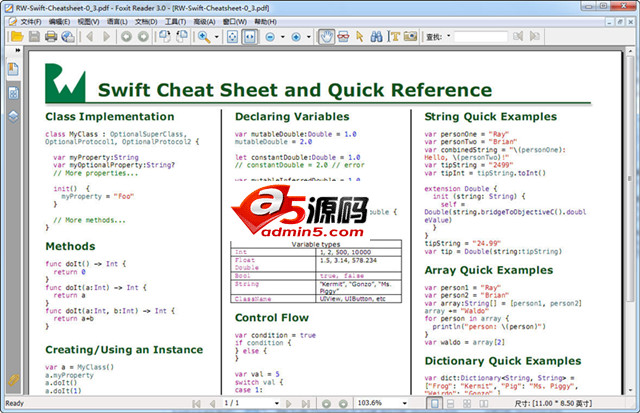This screenshot has width=640, height=413.
Task: Click the vertical scrollbar thumb on the right
Action: pyautogui.click(x=630, y=178)
